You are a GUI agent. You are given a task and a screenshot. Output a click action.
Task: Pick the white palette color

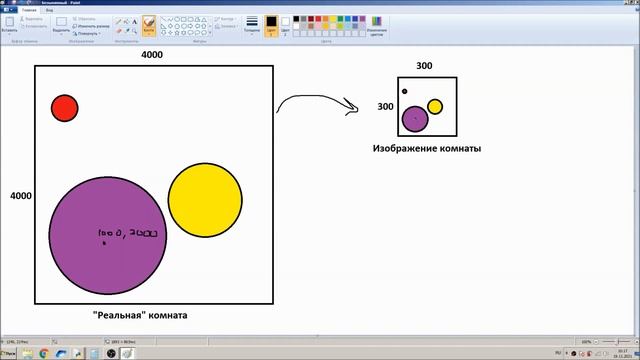(x=296, y=26)
